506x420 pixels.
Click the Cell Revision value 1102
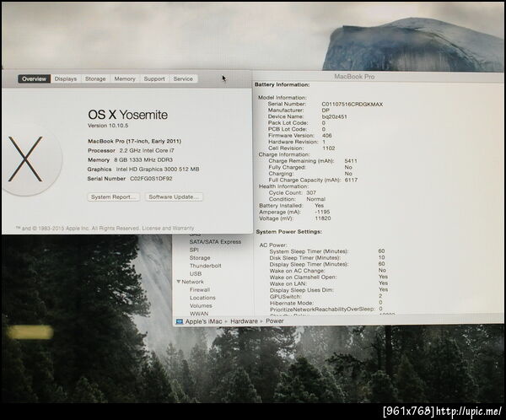pos(329,148)
